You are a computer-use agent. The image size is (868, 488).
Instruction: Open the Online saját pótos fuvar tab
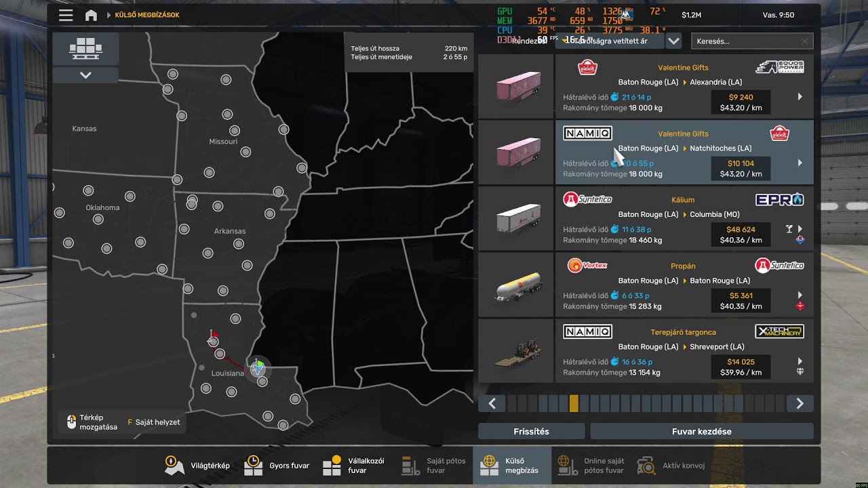pyautogui.click(x=590, y=466)
